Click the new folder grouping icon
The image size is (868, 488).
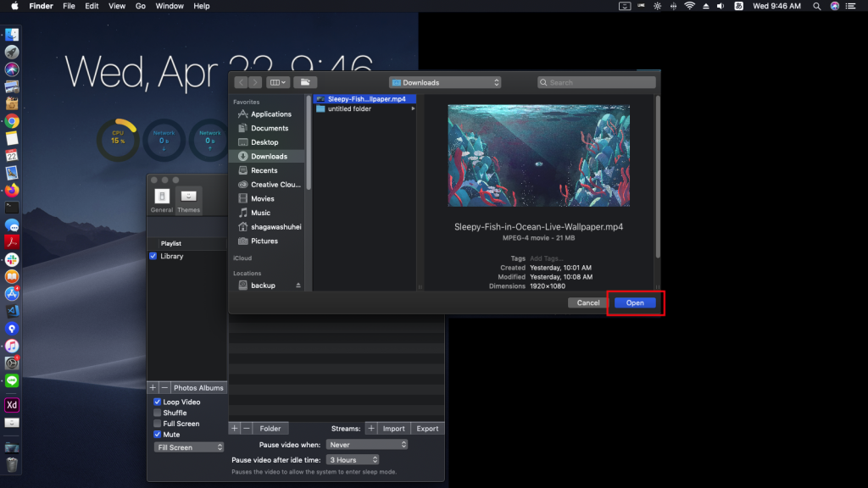(x=305, y=82)
